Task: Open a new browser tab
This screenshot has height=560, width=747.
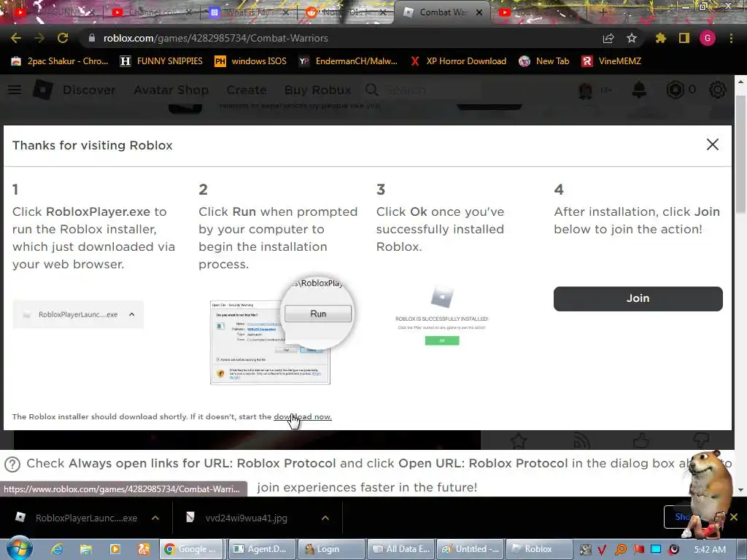Action: (603, 12)
